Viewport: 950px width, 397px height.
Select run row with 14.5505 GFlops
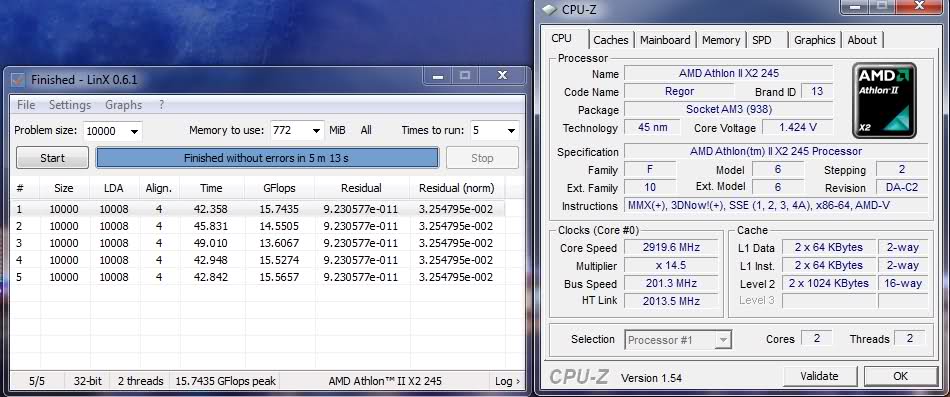pos(258,226)
